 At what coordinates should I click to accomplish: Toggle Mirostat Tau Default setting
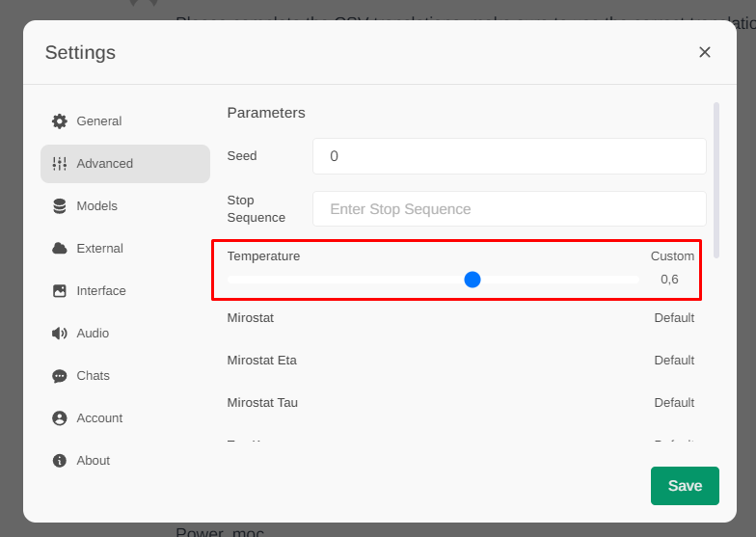pos(674,403)
